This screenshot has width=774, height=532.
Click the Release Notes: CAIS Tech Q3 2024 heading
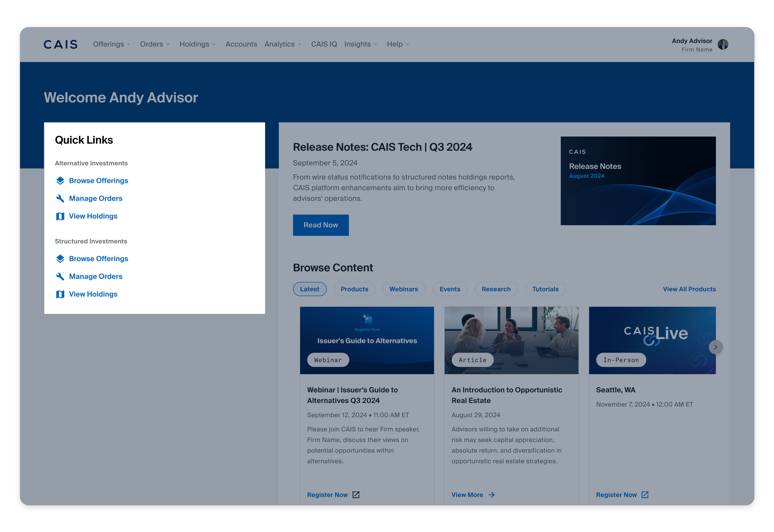click(382, 147)
